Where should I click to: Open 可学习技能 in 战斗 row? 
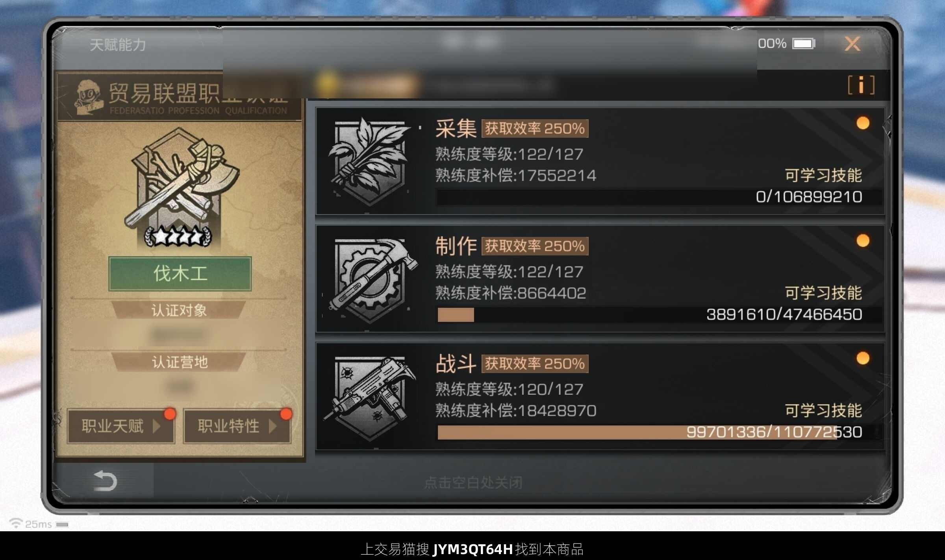pos(823,410)
